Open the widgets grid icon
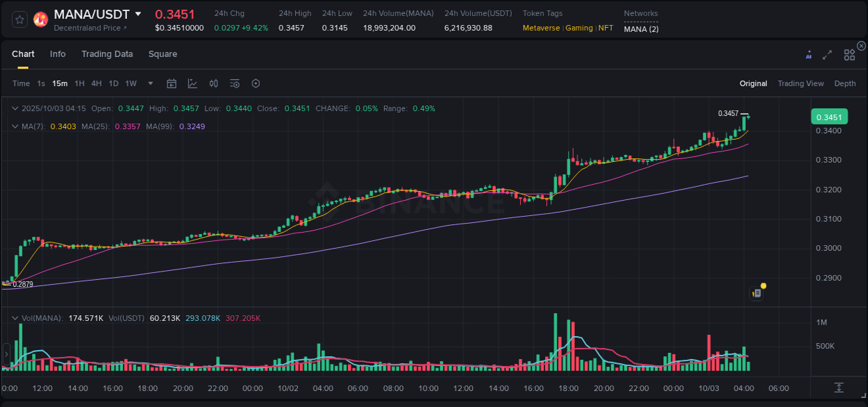 click(x=849, y=54)
